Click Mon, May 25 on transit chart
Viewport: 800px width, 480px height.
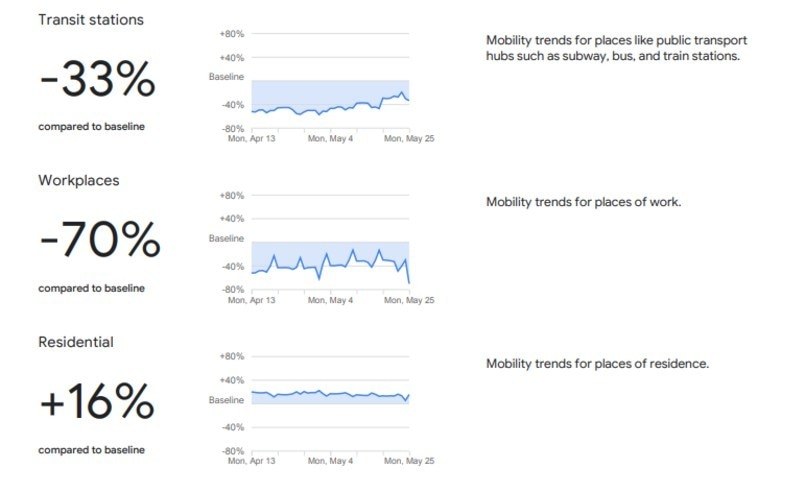point(409,138)
